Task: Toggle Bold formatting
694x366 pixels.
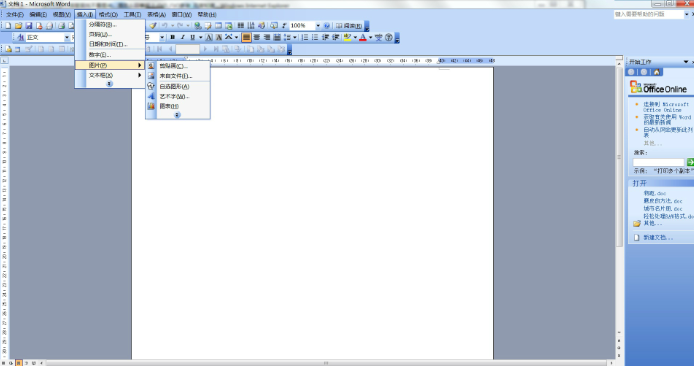Action: tap(173, 37)
